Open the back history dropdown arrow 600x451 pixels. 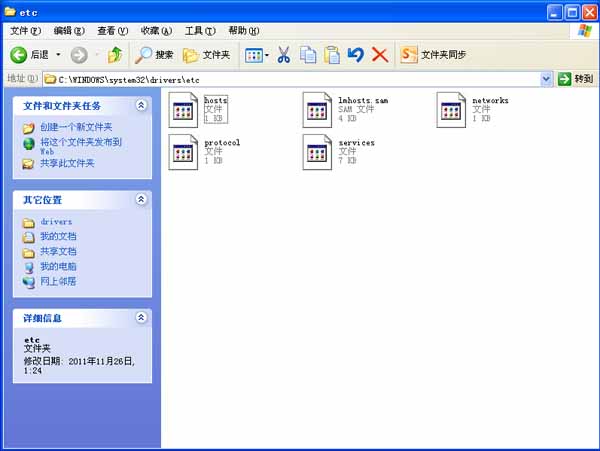pyautogui.click(x=58, y=55)
